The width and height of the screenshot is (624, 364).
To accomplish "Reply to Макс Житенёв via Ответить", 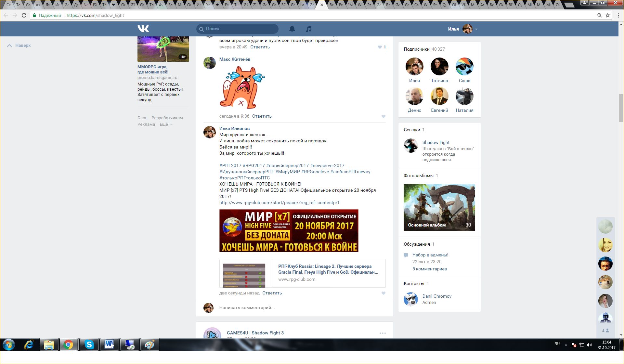I will [262, 116].
